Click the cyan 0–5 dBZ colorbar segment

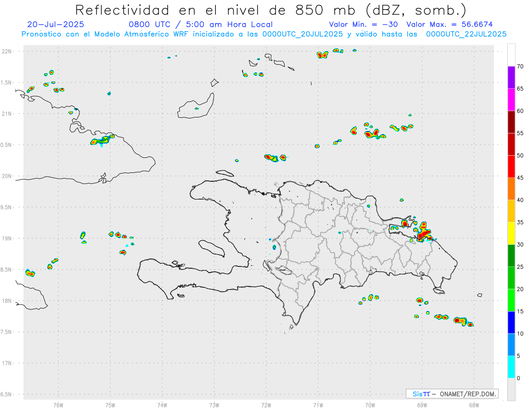511,367
